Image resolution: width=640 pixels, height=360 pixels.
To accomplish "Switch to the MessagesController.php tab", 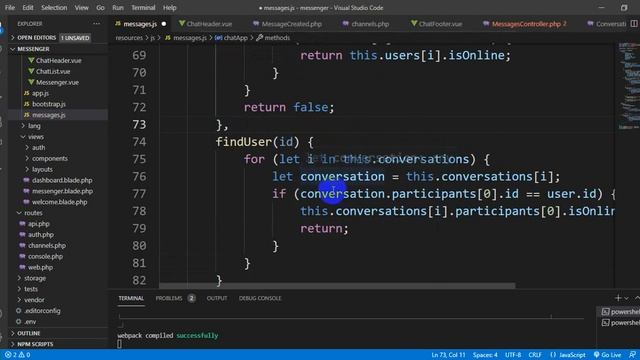I will [526, 24].
